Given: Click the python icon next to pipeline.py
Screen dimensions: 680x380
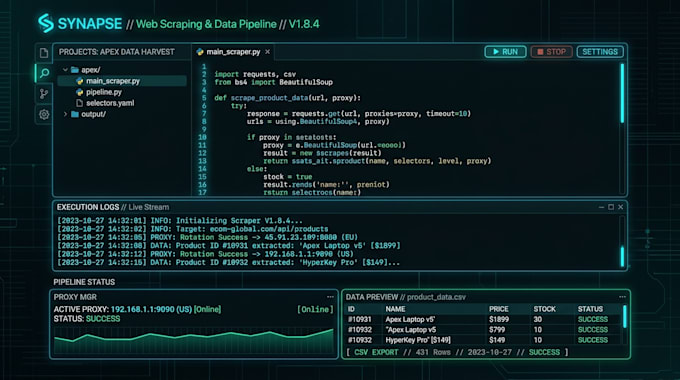Looking at the screenshot, I should click(79, 92).
